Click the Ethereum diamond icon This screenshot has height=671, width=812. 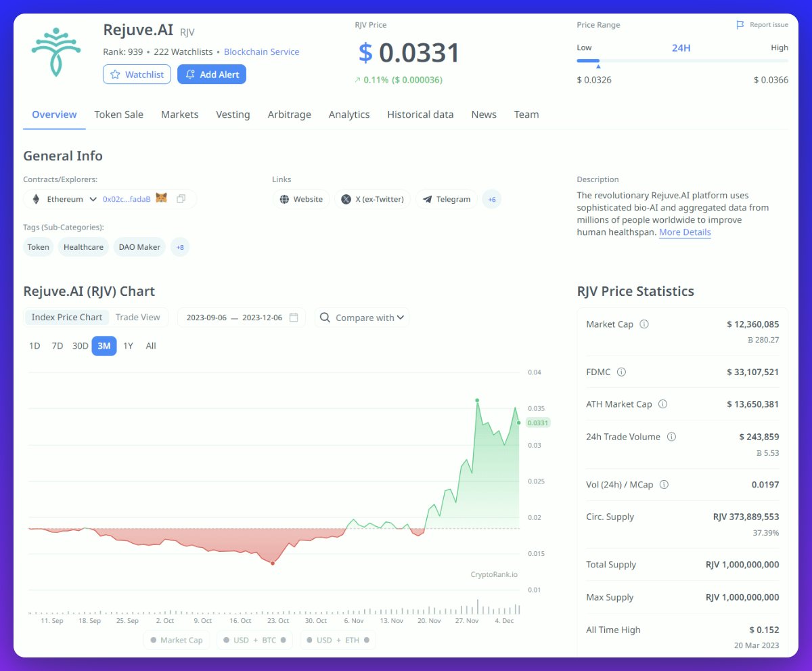(37, 199)
